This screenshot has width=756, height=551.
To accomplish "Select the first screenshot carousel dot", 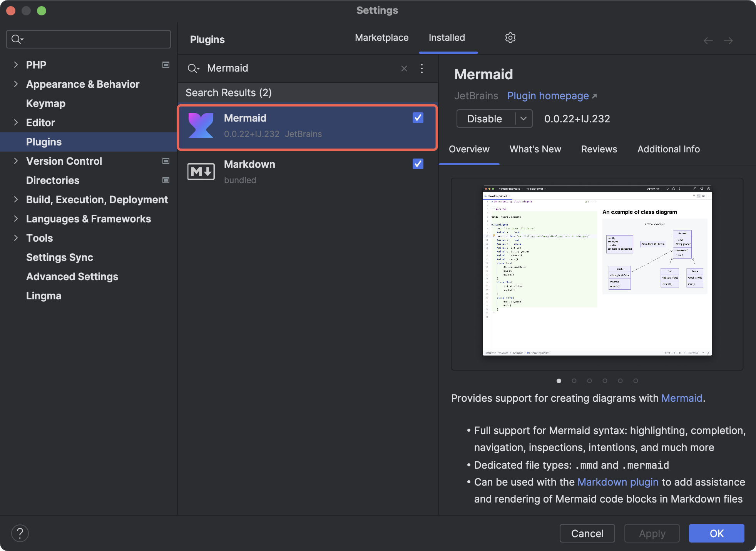I will [x=559, y=381].
